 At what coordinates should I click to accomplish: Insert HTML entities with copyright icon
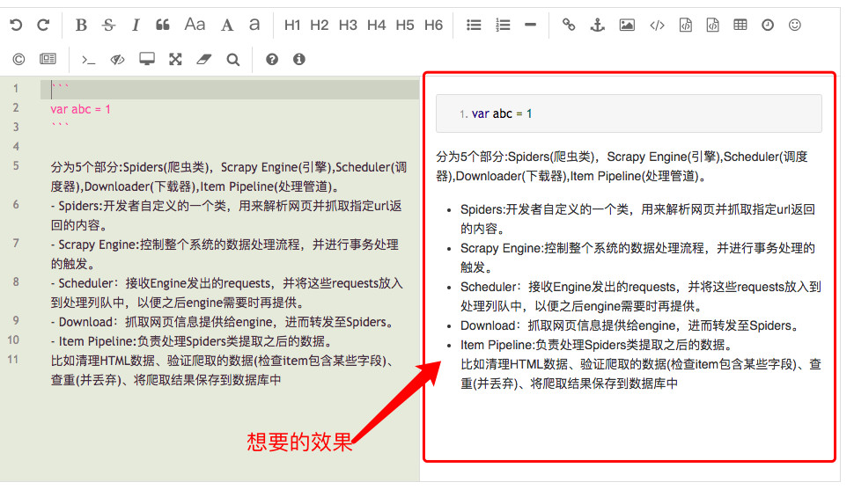[x=18, y=59]
